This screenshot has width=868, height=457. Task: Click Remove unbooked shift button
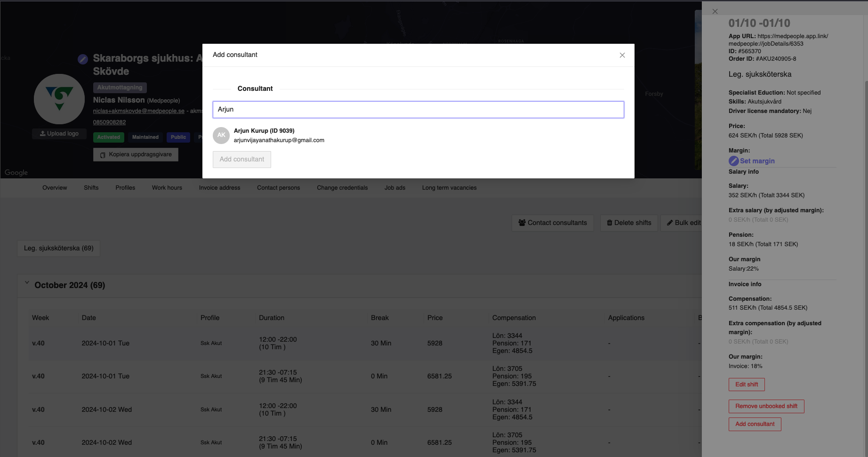(x=766, y=406)
